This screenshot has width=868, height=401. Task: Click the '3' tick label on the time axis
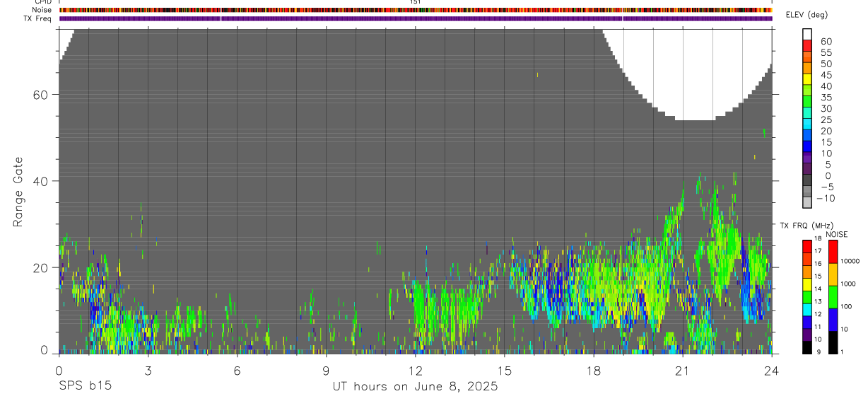(x=148, y=371)
